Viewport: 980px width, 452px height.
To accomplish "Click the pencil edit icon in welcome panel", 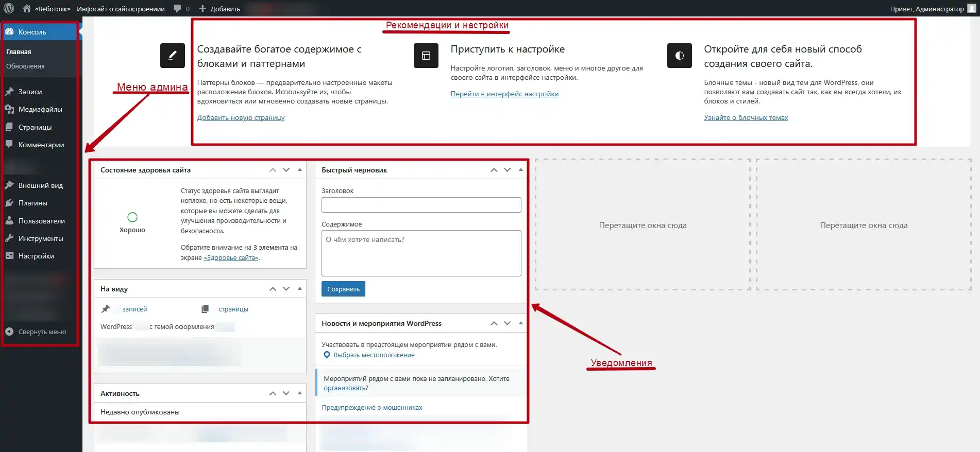I will point(173,56).
